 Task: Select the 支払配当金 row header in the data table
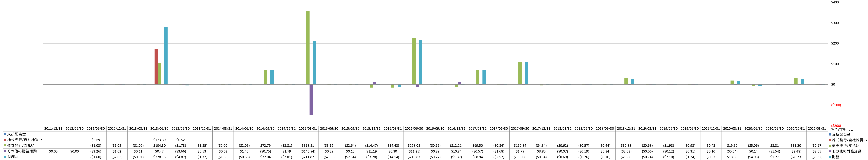pyautogui.click(x=23, y=134)
